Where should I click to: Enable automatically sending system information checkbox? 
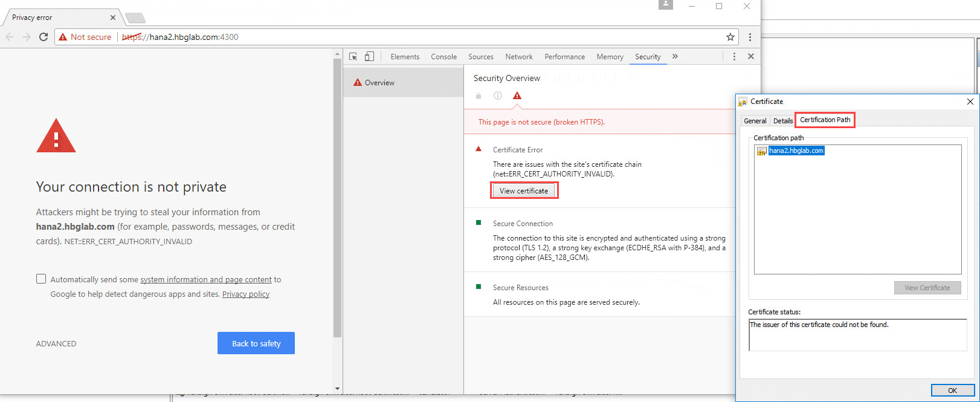coord(41,279)
